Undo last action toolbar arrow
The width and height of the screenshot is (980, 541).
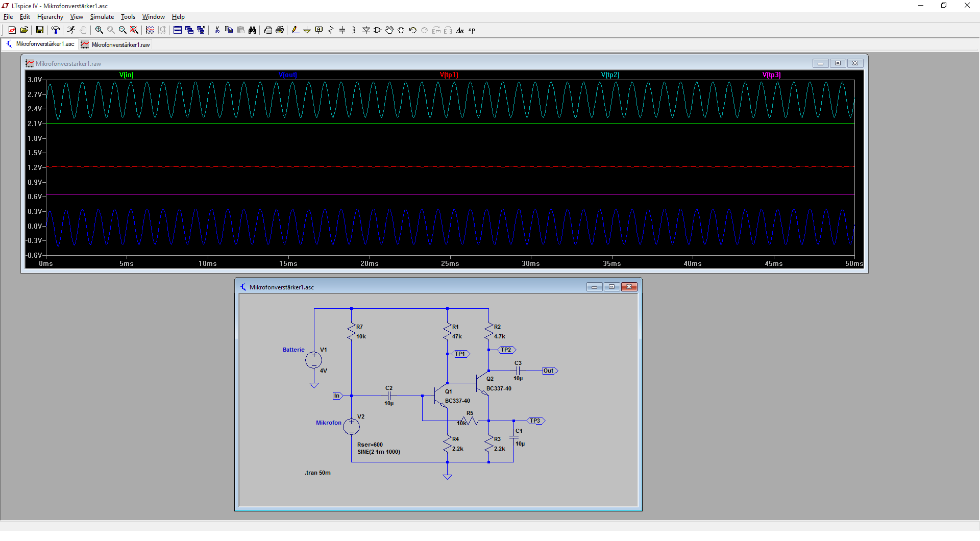(413, 30)
